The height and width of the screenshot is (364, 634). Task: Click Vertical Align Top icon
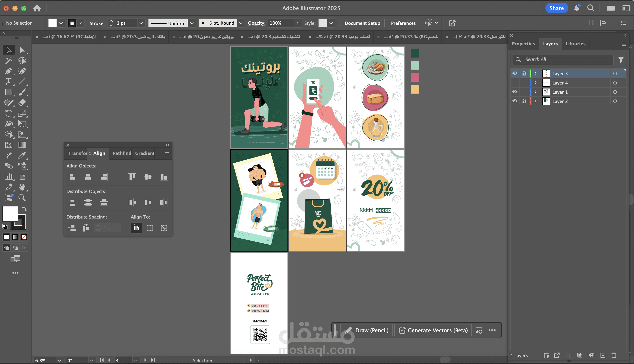click(x=132, y=177)
